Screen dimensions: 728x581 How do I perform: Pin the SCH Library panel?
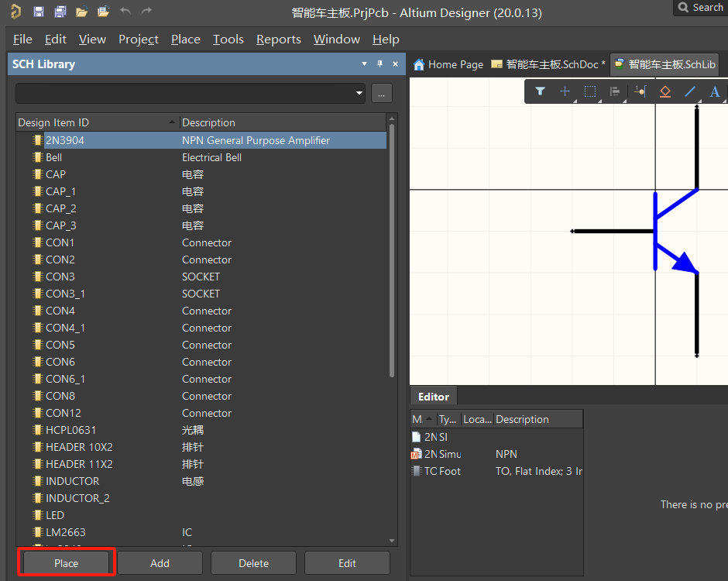[379, 64]
